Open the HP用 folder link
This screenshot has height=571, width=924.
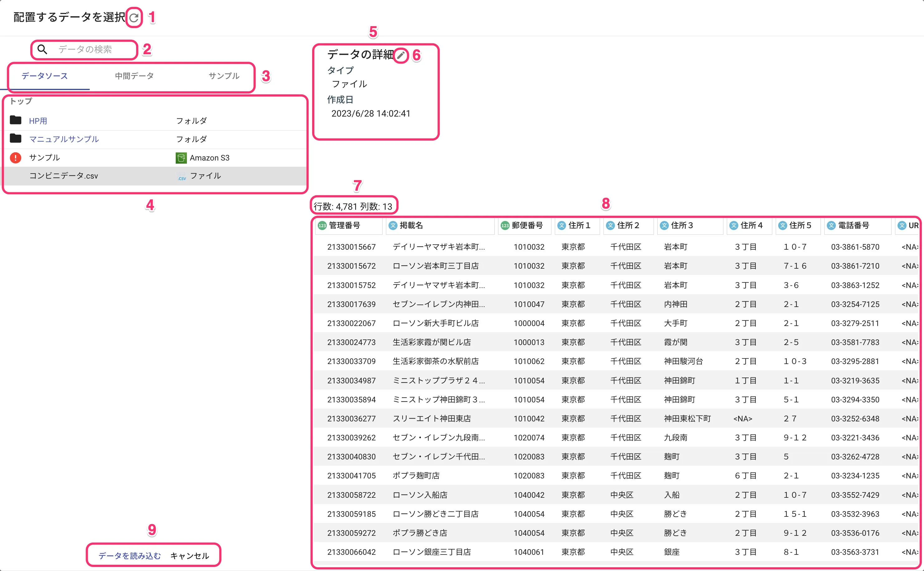coord(38,121)
